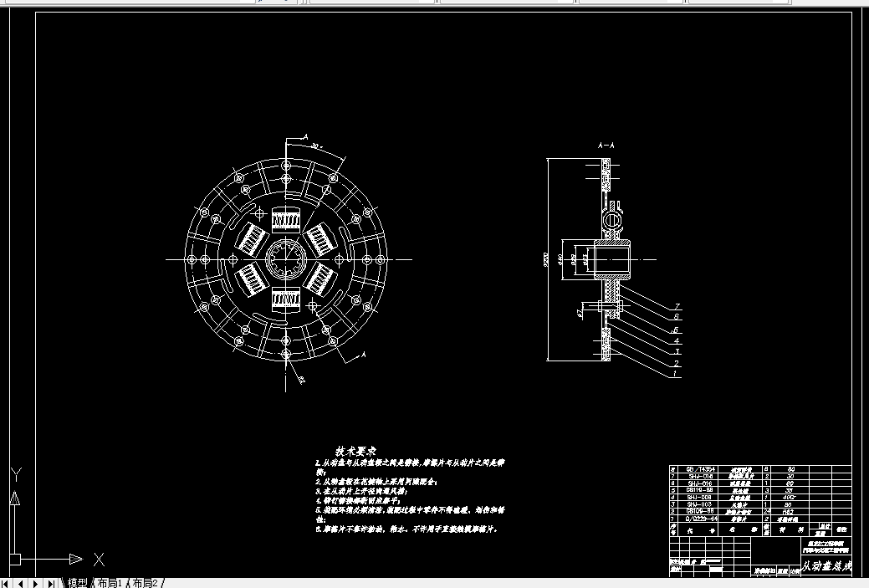Jump to the first layout tab arrow

tap(6, 584)
